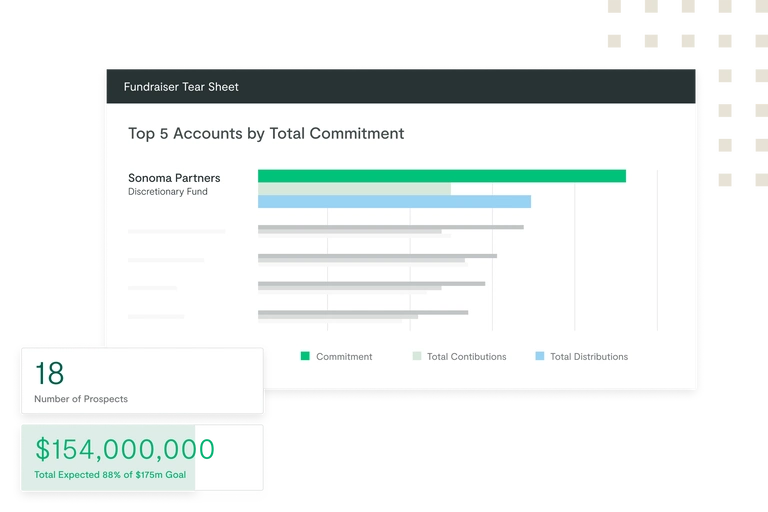Click the Total Contributions legend swatch

[x=417, y=356]
